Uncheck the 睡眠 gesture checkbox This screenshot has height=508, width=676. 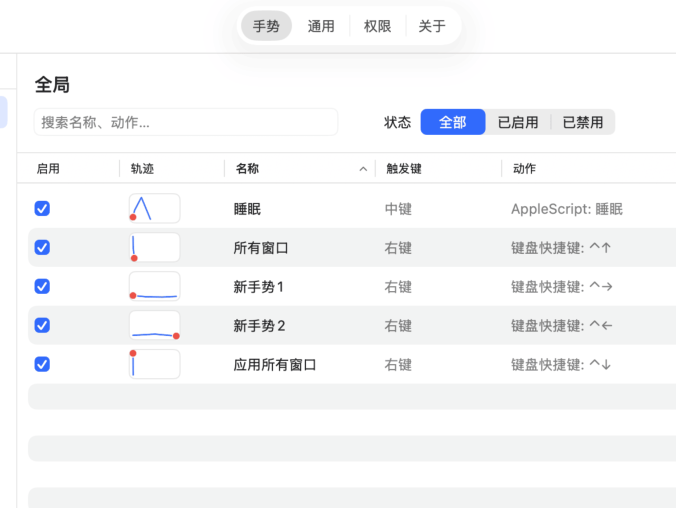click(x=42, y=209)
